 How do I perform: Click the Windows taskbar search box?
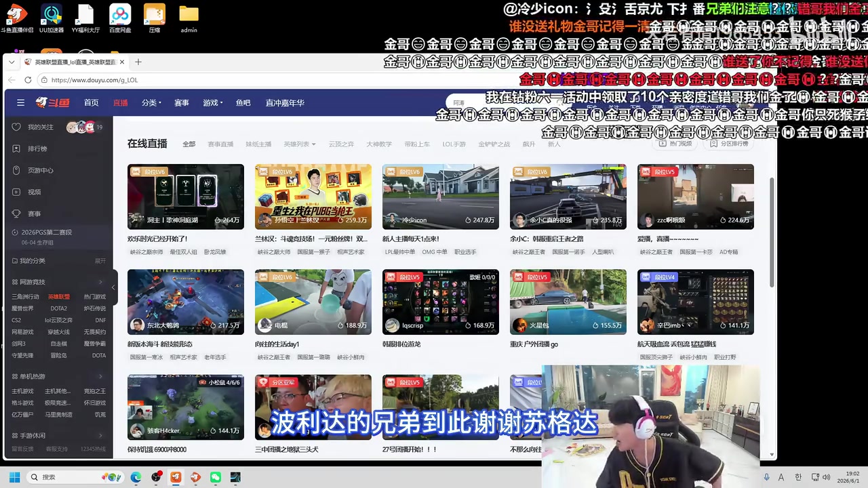pos(75,477)
